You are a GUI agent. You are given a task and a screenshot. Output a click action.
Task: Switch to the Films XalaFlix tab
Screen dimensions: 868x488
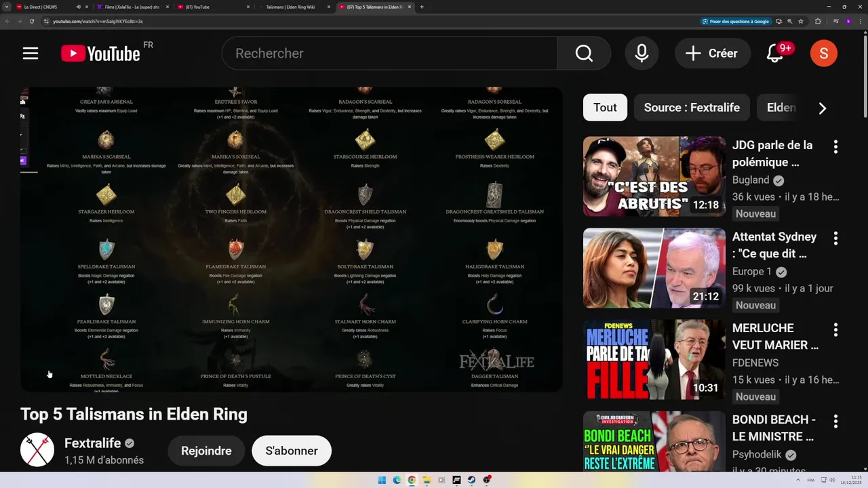[132, 7]
